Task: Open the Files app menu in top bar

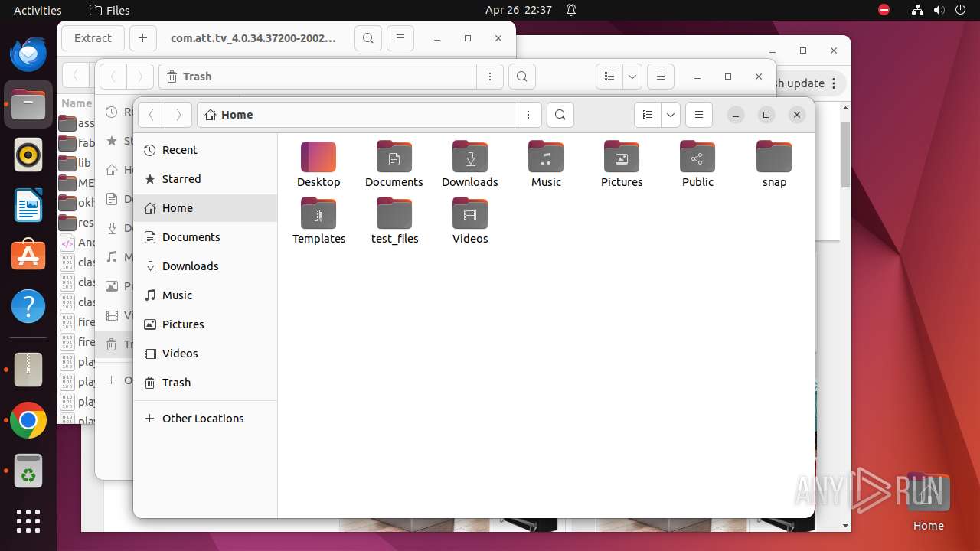Action: click(109, 10)
